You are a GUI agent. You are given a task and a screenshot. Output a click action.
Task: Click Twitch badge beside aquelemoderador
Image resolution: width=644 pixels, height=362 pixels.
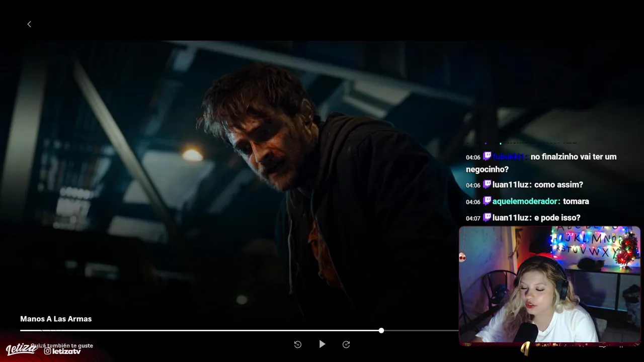[487, 201]
